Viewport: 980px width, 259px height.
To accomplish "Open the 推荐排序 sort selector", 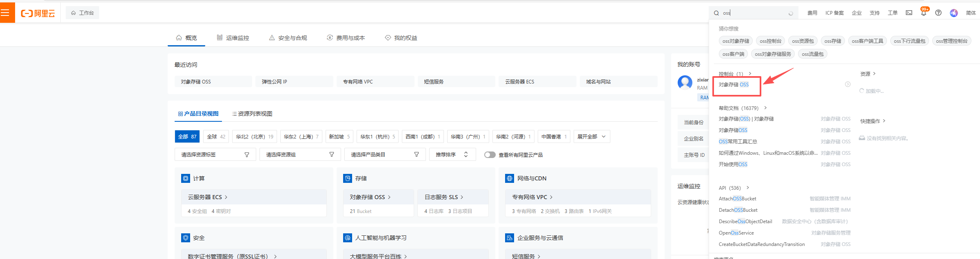I will tap(452, 155).
